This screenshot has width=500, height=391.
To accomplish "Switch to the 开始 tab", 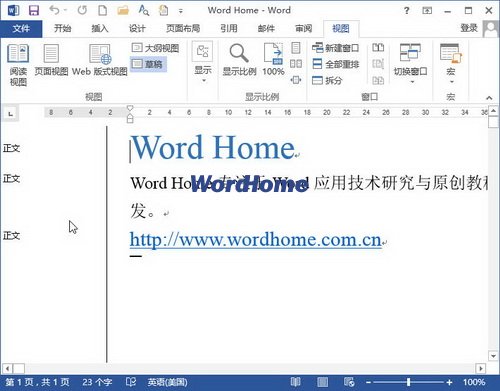I will coord(63,29).
